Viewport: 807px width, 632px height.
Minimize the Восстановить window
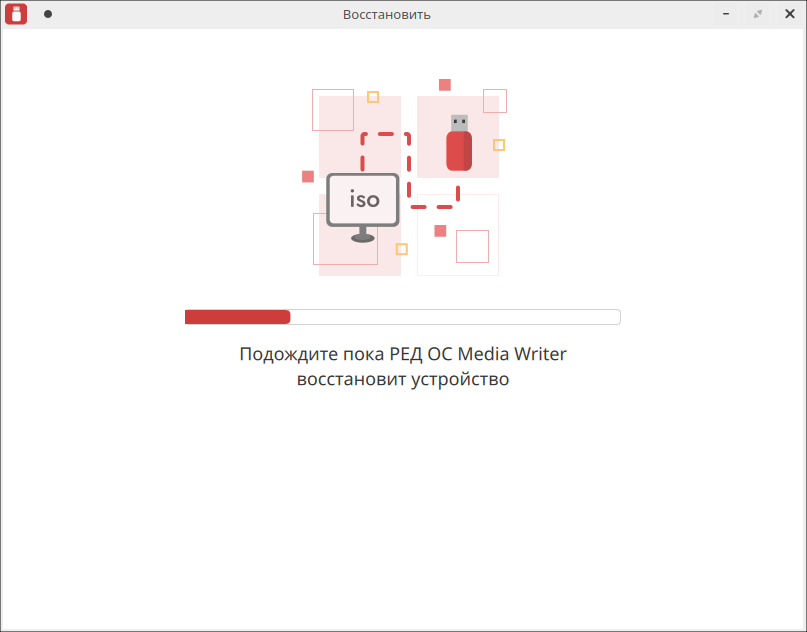pos(726,14)
